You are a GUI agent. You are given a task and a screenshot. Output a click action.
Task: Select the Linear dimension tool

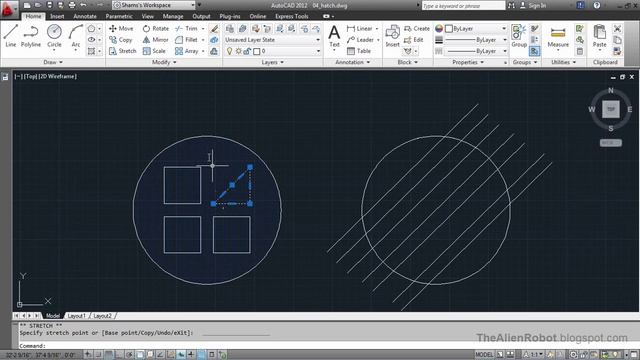(360, 29)
